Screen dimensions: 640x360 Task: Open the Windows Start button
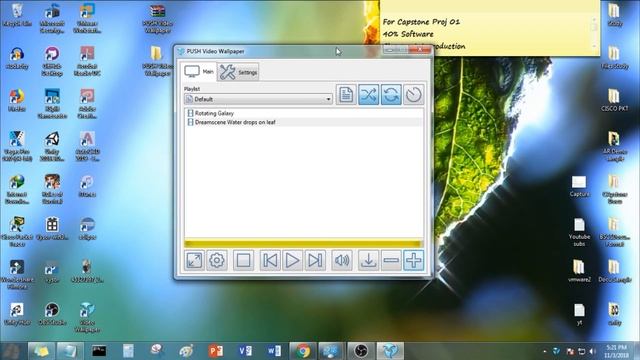click(11, 351)
